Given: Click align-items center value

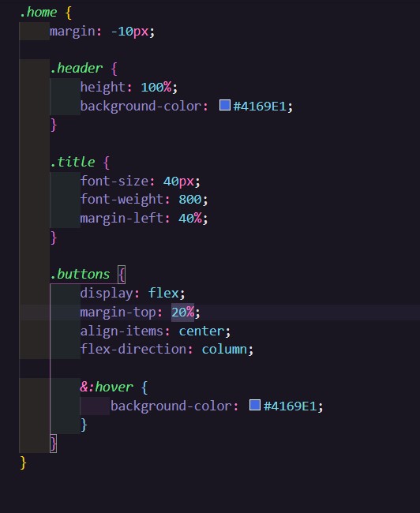Looking at the screenshot, I should pyautogui.click(x=201, y=331).
